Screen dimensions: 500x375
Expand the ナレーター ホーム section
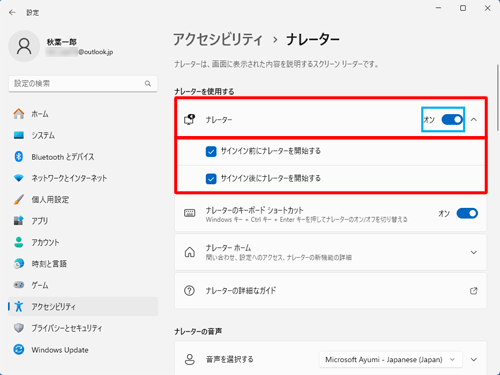473,252
